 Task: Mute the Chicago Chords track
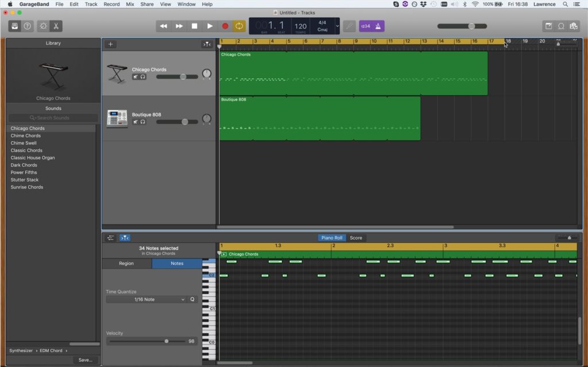point(136,77)
